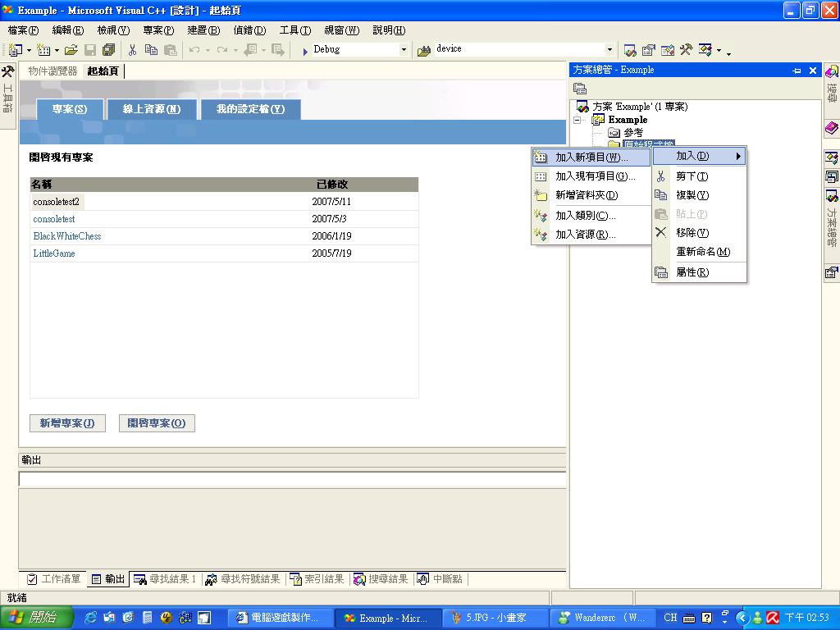The height and width of the screenshot is (630, 840).
Task: Open the device combo box dropdown
Action: [x=609, y=49]
